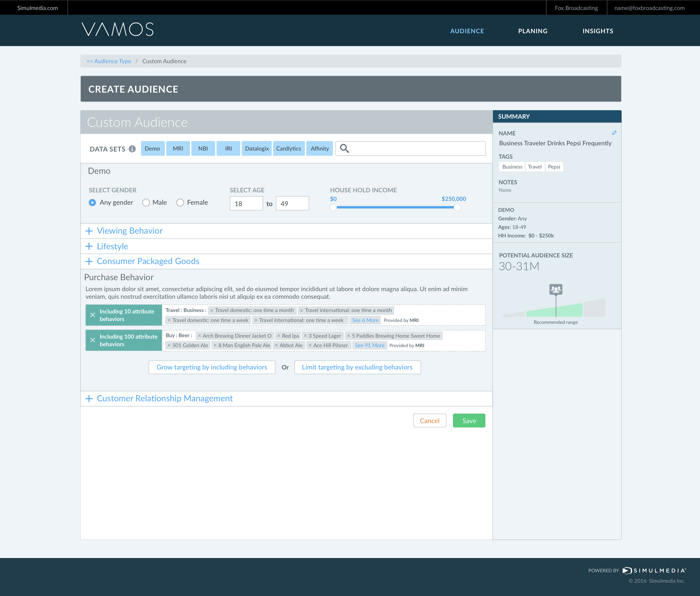The height and width of the screenshot is (596, 700).
Task: Open the Simulmedia.com link
Action: point(38,8)
